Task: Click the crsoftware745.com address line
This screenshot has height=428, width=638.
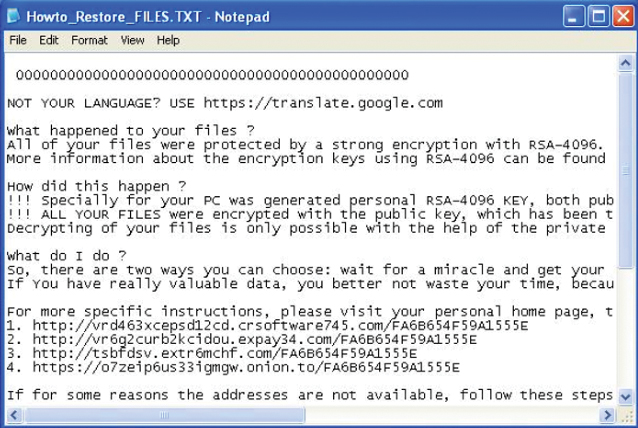Action: (267, 325)
